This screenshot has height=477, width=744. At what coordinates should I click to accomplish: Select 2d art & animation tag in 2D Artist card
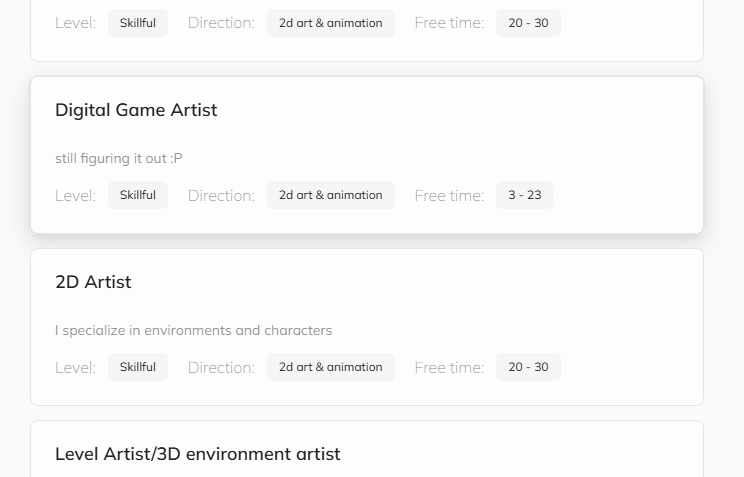330,367
